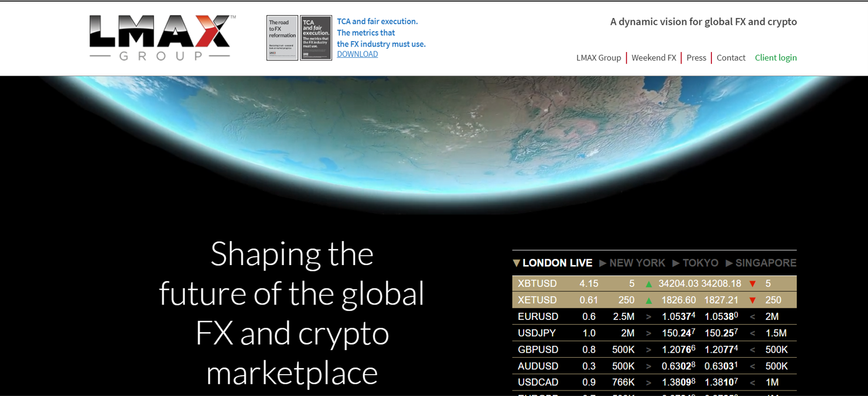Click the red down arrow in XETUSD row
The image size is (868, 396).
click(753, 300)
